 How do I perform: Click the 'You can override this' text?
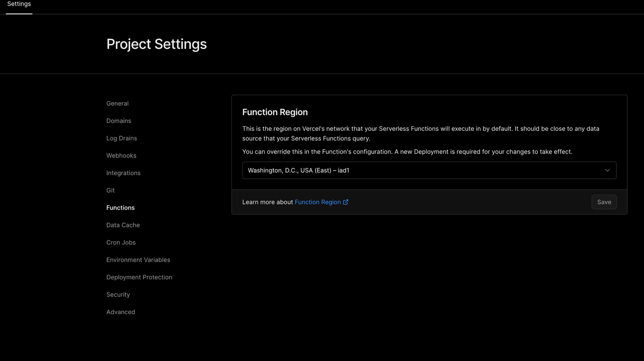tap(407, 152)
